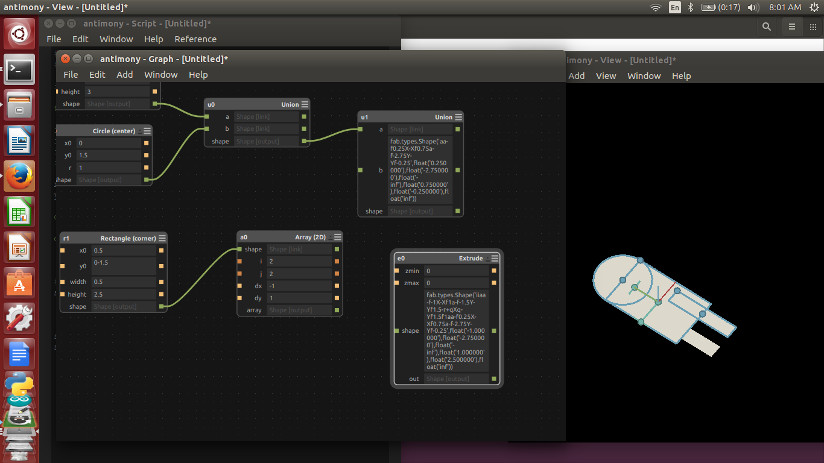Click the battery indicator in top panel

pos(720,7)
